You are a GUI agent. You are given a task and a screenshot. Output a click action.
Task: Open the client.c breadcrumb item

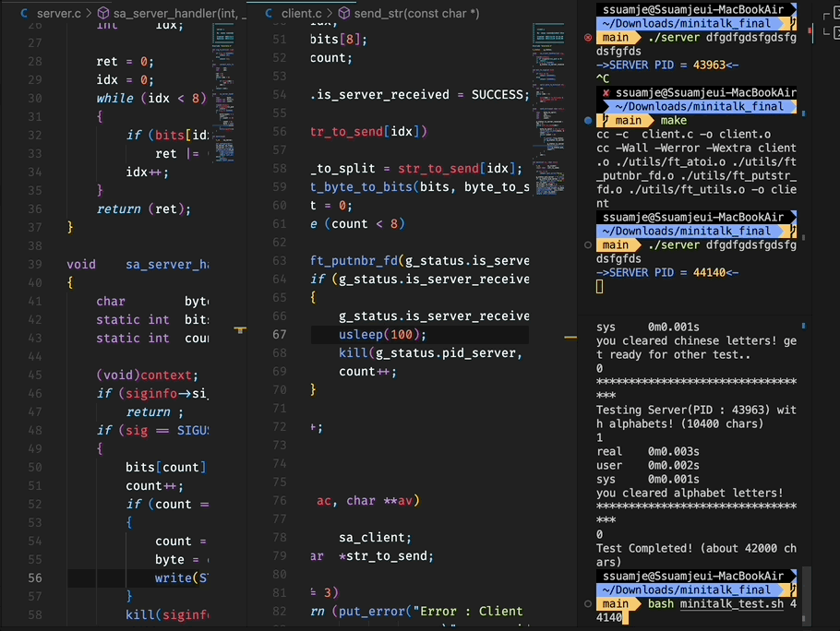pyautogui.click(x=302, y=14)
